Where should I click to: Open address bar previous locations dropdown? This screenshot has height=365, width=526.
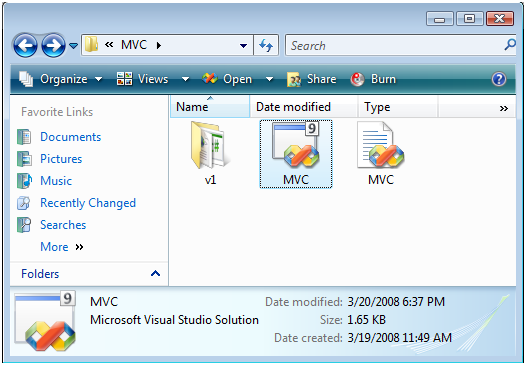coord(244,45)
